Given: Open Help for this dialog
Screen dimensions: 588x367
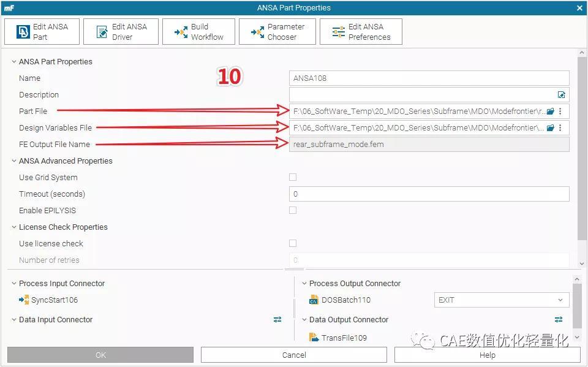Looking at the screenshot, I should [487, 355].
